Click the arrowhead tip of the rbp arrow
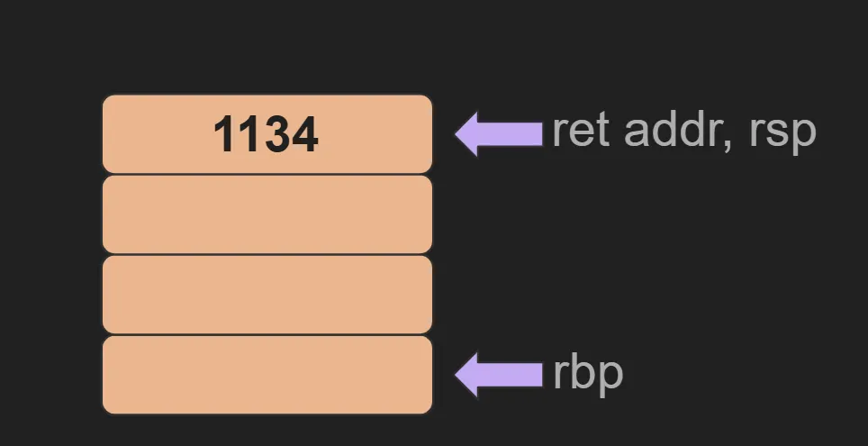This screenshot has width=868, height=446. (459, 374)
